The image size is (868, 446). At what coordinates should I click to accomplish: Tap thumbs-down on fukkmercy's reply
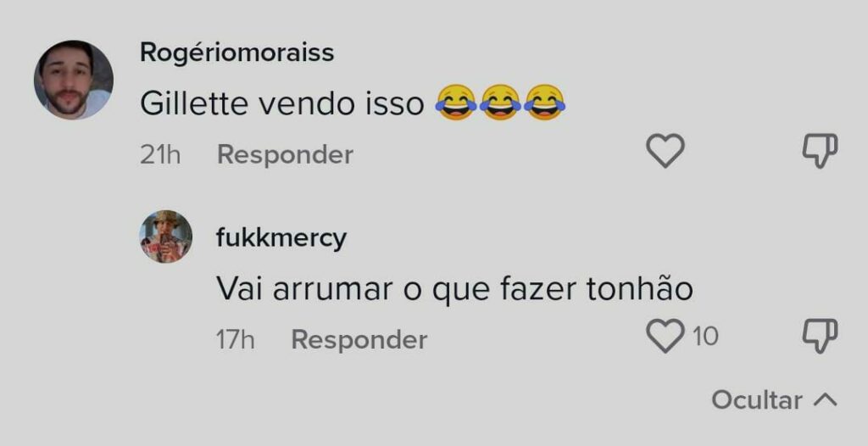tap(820, 336)
